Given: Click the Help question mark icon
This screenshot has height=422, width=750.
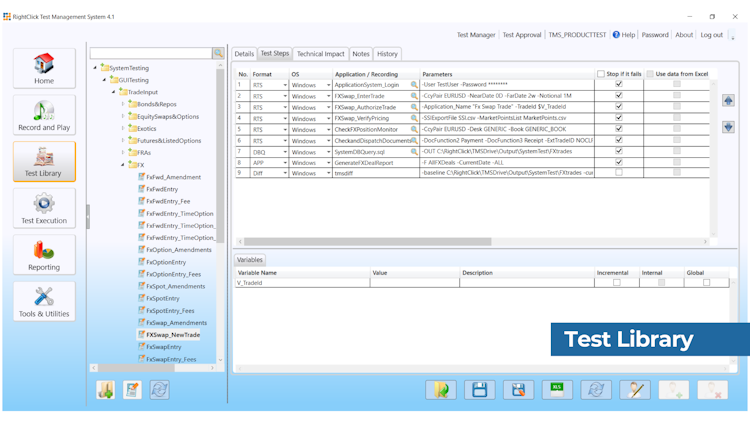Looking at the screenshot, I should point(616,34).
